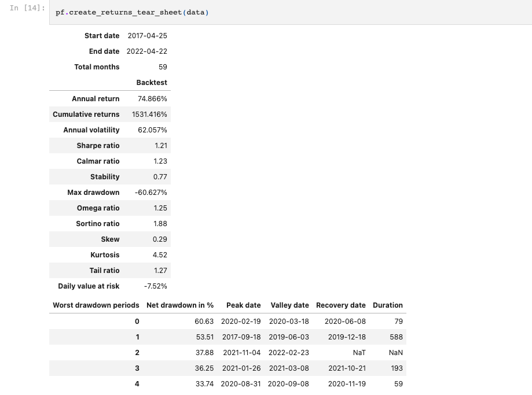532x395 pixels.
Task: Click the Max drawdown value -60.627%
Action: (x=151, y=192)
